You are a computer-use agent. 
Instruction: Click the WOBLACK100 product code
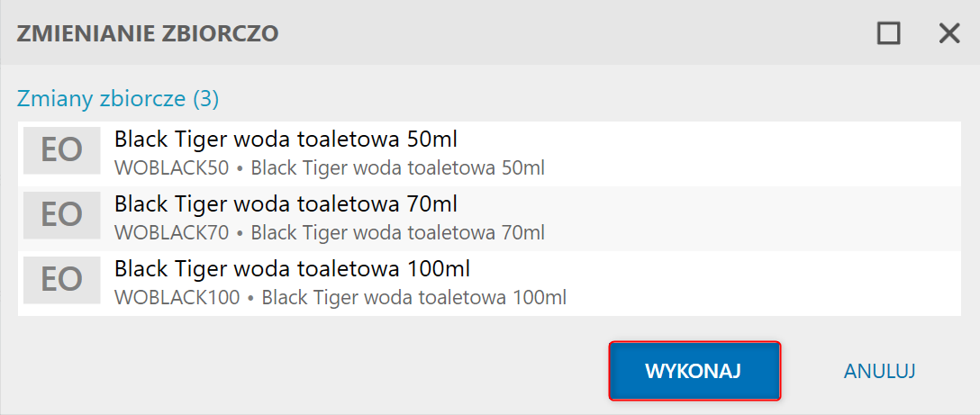point(177,297)
